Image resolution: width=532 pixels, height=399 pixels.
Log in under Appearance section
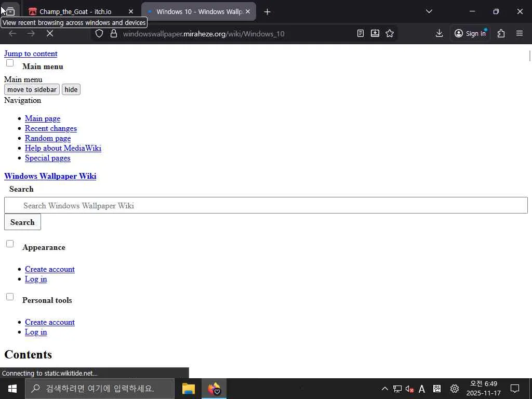[x=36, y=279]
